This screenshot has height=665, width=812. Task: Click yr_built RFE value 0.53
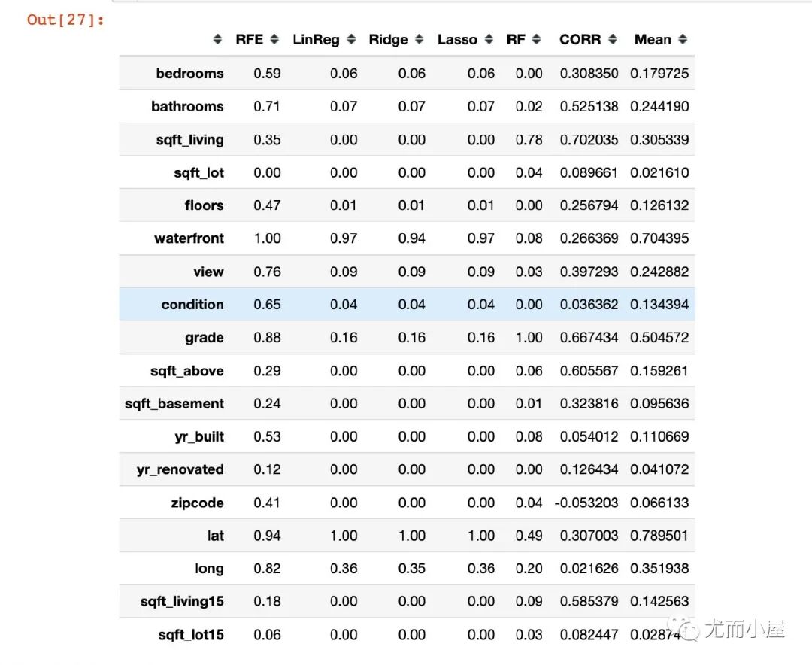tap(267, 436)
